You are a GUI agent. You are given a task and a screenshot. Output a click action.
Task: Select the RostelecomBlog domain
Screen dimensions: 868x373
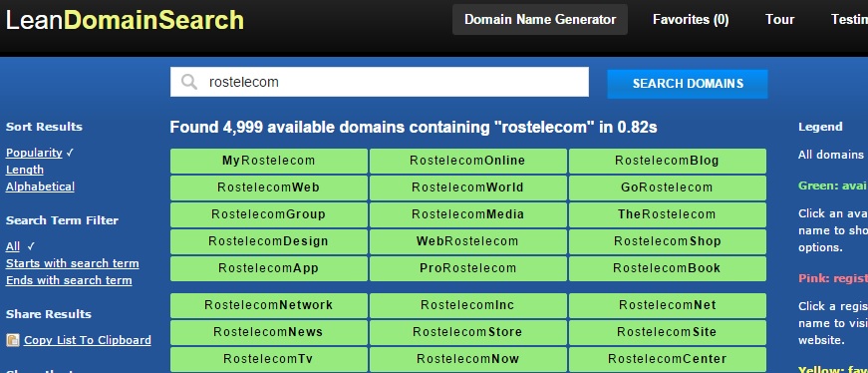click(667, 161)
